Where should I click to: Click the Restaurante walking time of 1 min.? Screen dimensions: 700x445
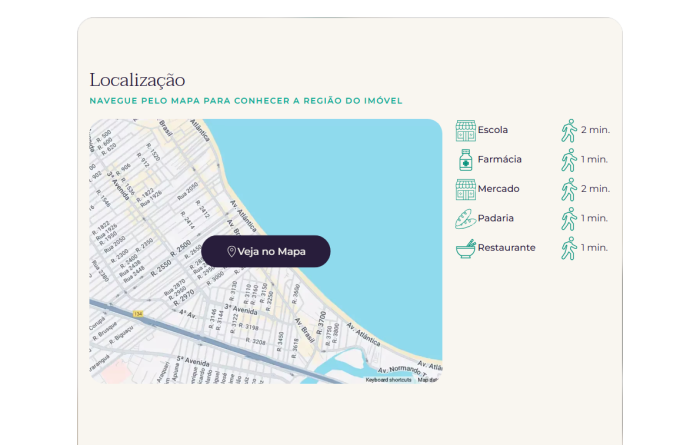[595, 248]
